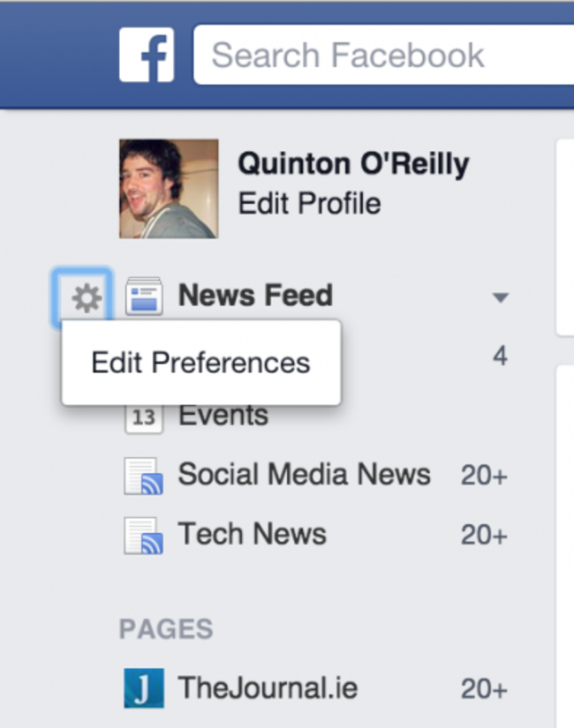Click the News Feed icon

[145, 296]
